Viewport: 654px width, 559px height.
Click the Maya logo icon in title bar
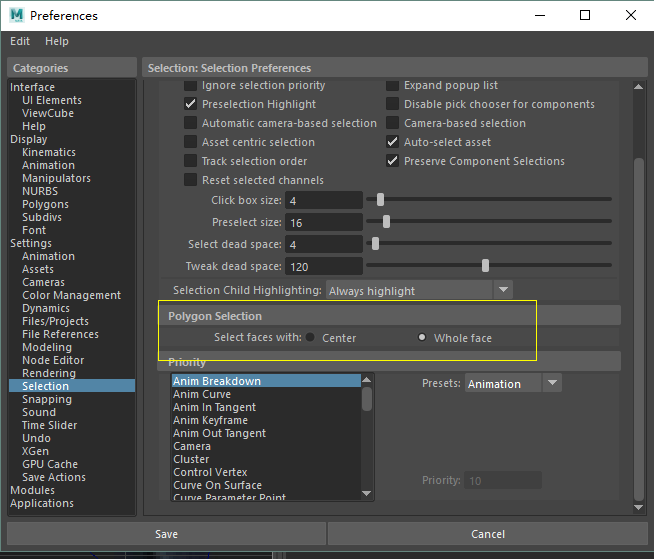click(x=17, y=15)
